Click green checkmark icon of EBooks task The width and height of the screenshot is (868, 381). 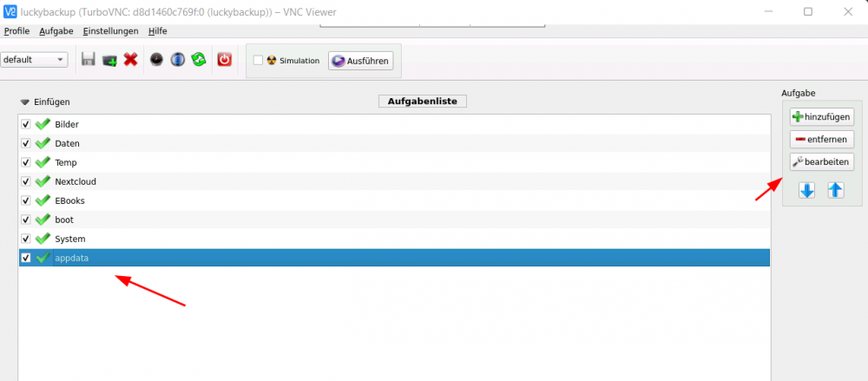pos(43,200)
